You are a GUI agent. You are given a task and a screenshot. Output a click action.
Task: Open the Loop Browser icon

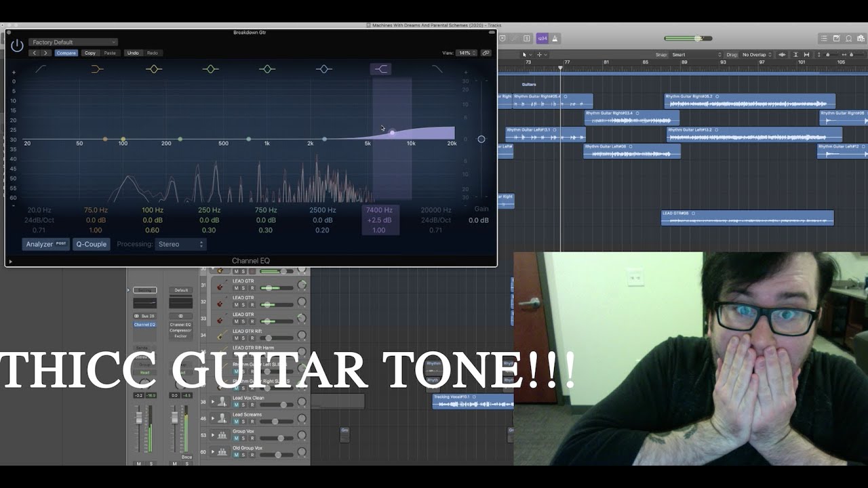848,39
